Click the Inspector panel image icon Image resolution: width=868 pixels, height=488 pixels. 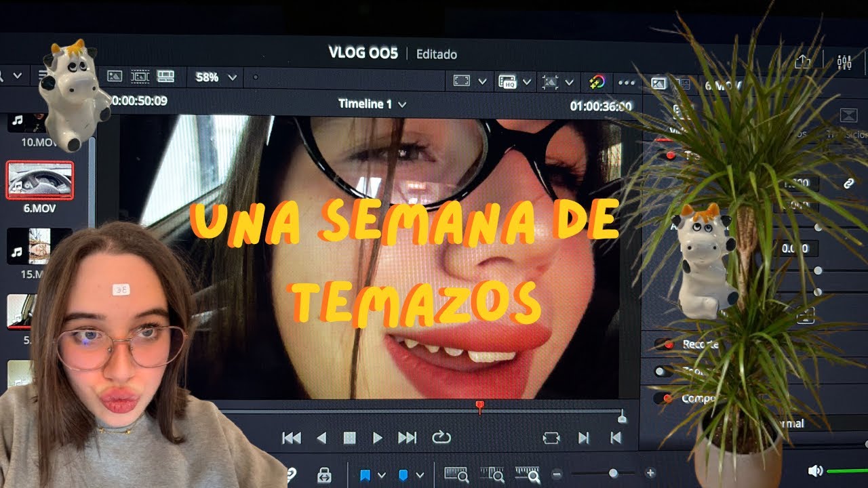(x=659, y=83)
